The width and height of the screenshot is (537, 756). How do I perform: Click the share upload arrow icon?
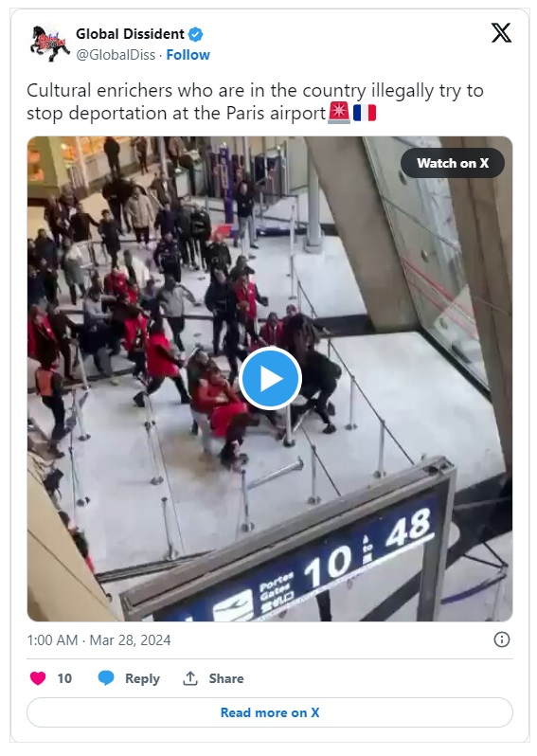(190, 678)
